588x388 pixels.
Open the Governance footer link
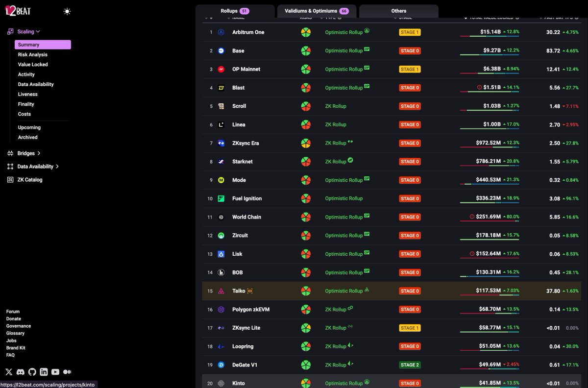[x=19, y=326]
